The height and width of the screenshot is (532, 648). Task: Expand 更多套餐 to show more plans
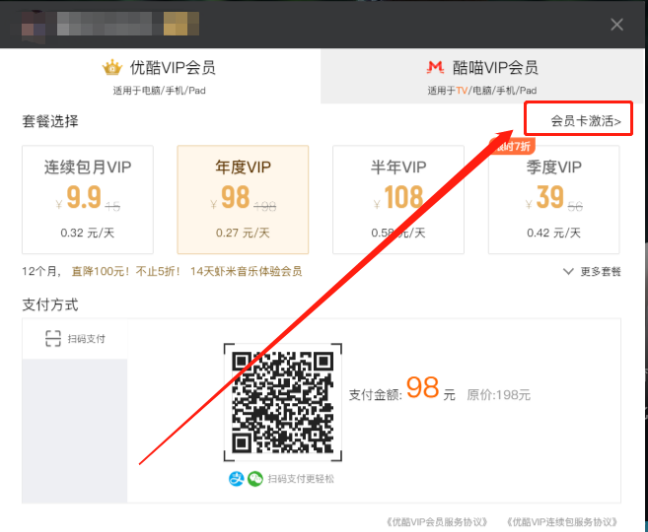(x=593, y=271)
